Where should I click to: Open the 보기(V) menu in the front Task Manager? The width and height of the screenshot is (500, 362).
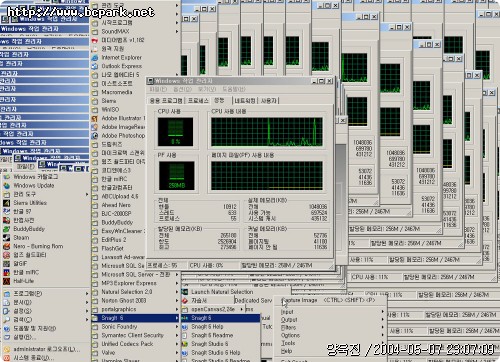pos(207,89)
